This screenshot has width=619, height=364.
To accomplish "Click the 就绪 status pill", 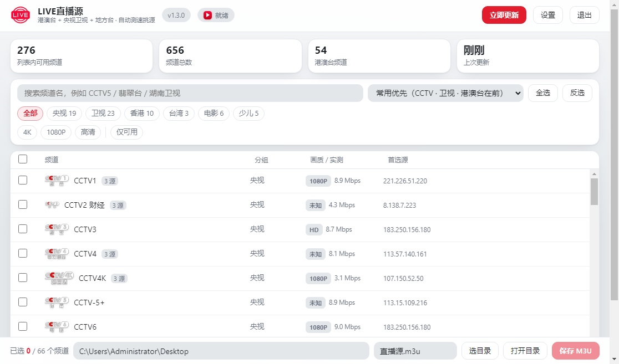I will [216, 16].
